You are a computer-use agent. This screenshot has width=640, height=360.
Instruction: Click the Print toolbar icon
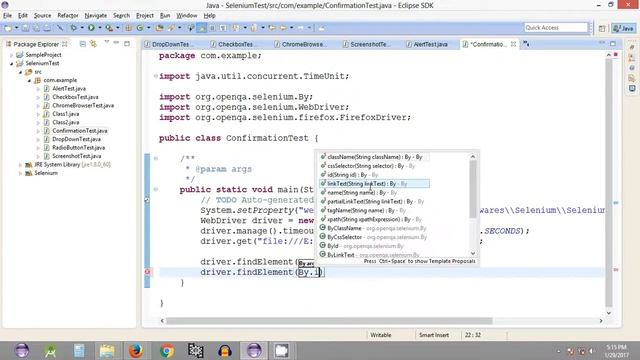tap(47, 28)
